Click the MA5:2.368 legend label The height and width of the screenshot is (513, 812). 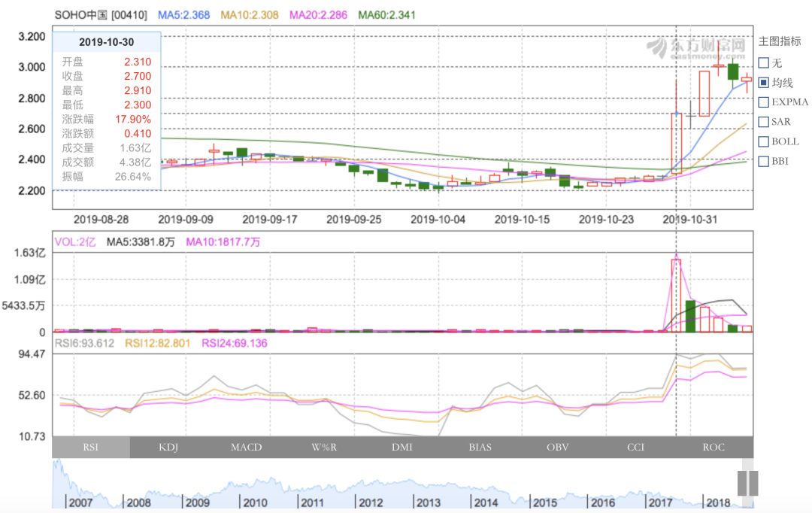(x=184, y=15)
